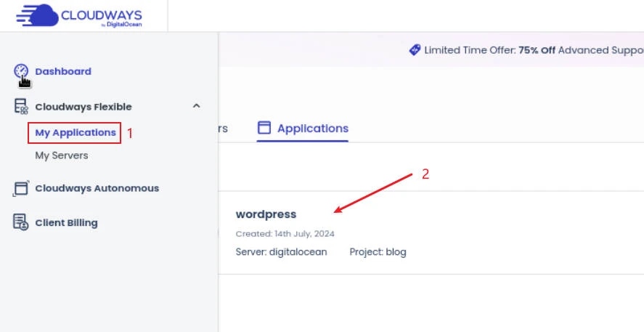Collapse Cloudways Flexible using the chevron
This screenshot has height=332, width=644.
pyautogui.click(x=196, y=106)
